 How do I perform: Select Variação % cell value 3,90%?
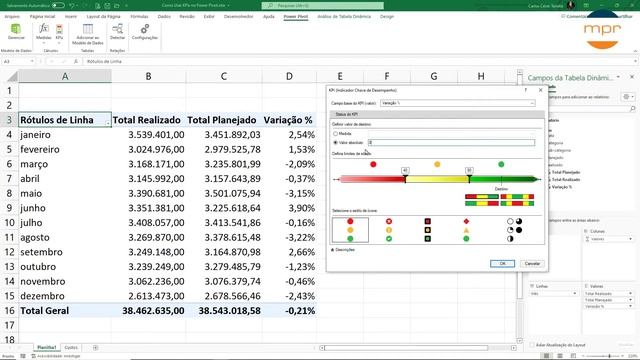pos(289,208)
